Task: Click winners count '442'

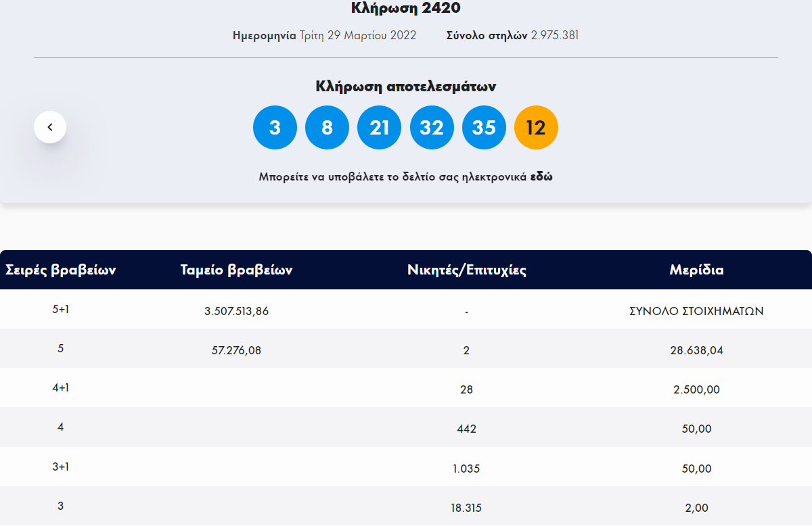Action: [467, 429]
